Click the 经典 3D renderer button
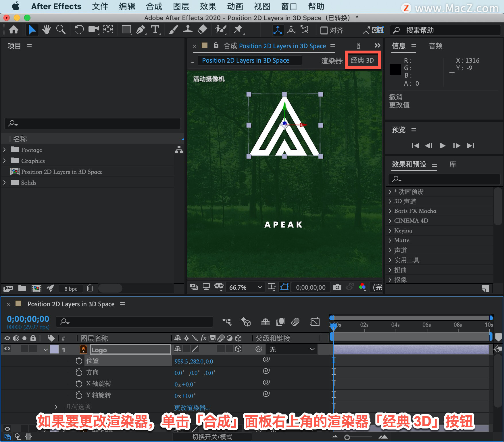Screen dimensions: 504x442 click(x=362, y=60)
